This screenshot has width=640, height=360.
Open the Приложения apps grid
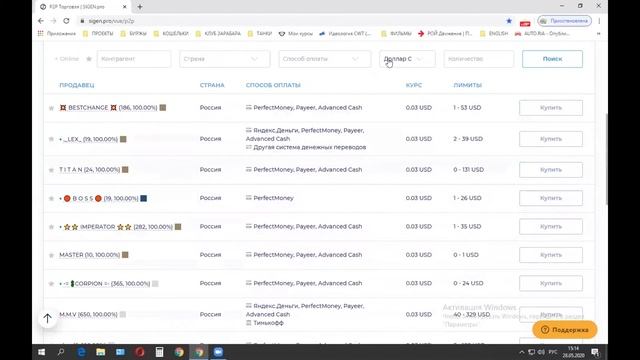57,33
